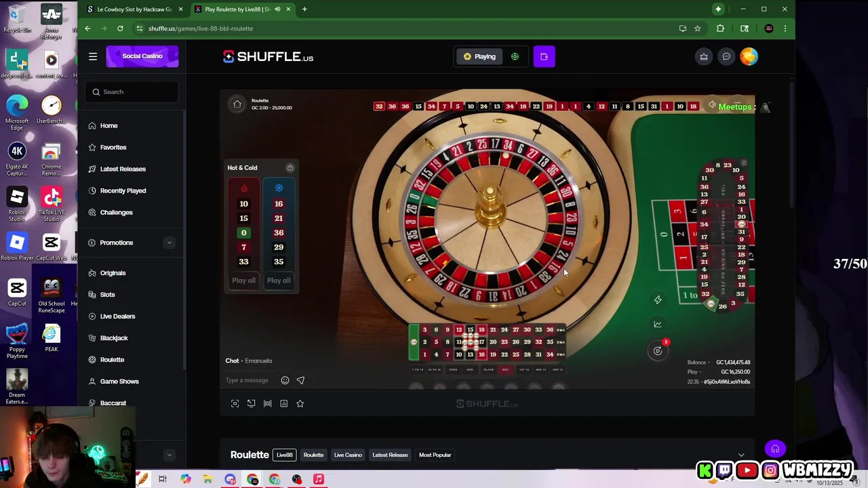Expand the chevron at sidebar bottom
The image size is (868, 488).
(x=169, y=455)
